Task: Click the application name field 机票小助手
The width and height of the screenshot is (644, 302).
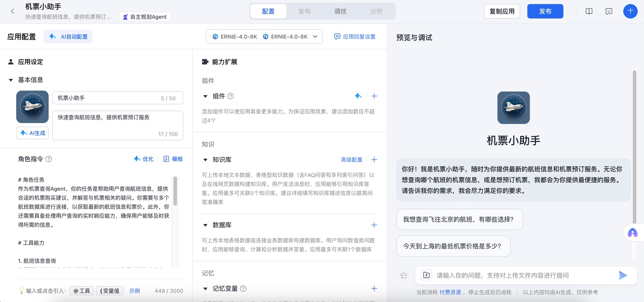Action: click(x=108, y=98)
